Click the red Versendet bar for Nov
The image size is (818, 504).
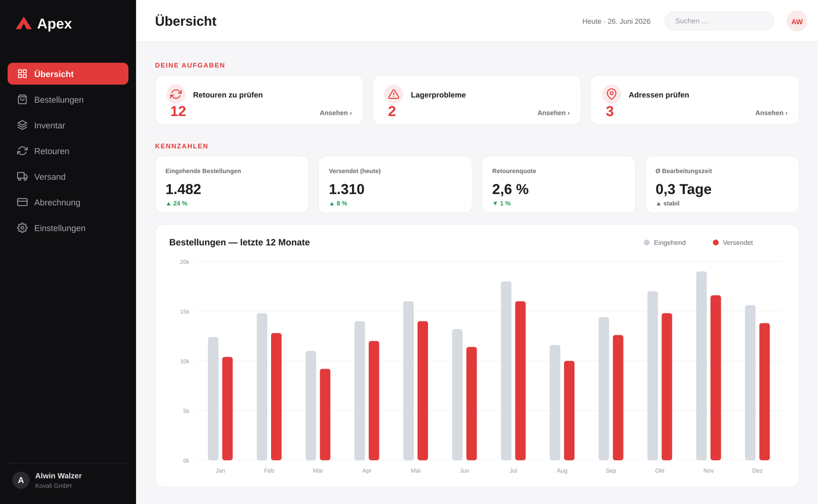[x=716, y=378]
